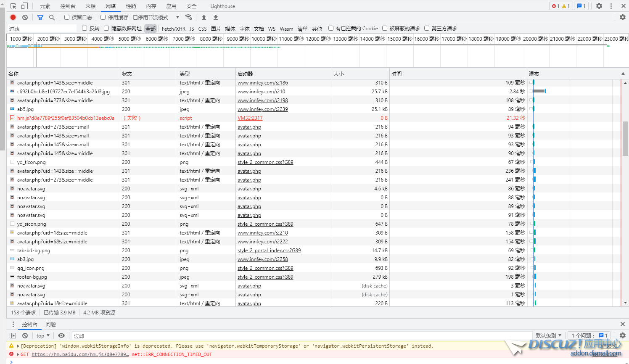Tick the 第三方请求 checkbox
The image size is (629, 364).
click(x=427, y=28)
